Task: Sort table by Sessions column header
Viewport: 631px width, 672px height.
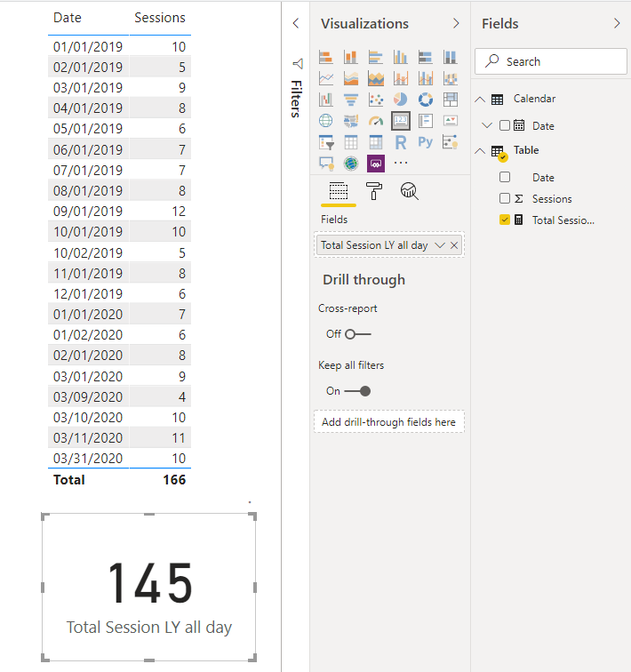Action: [x=160, y=18]
